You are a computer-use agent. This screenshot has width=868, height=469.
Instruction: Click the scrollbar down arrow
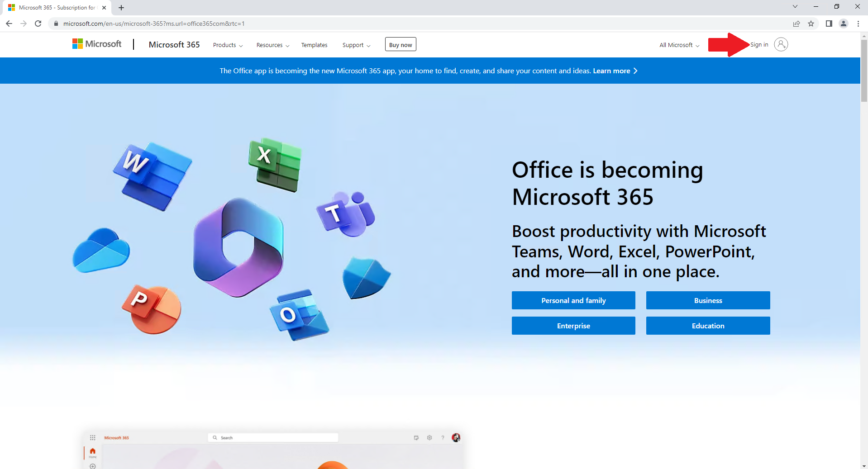pyautogui.click(x=864, y=465)
